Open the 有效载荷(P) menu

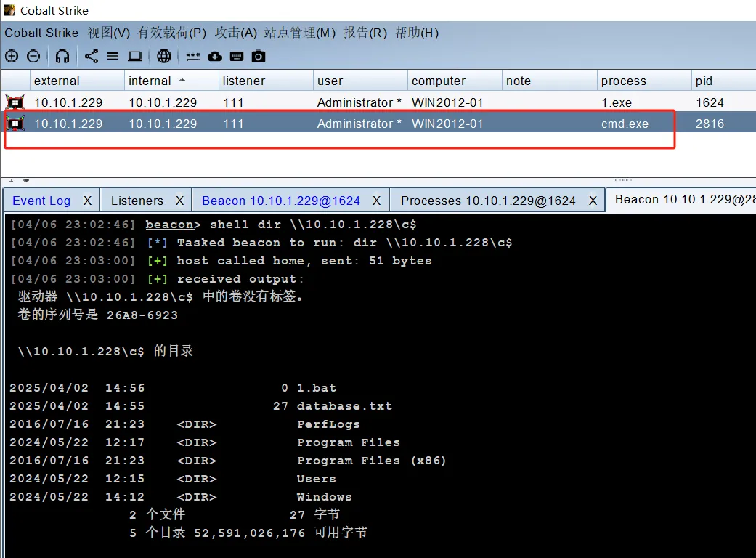171,33
